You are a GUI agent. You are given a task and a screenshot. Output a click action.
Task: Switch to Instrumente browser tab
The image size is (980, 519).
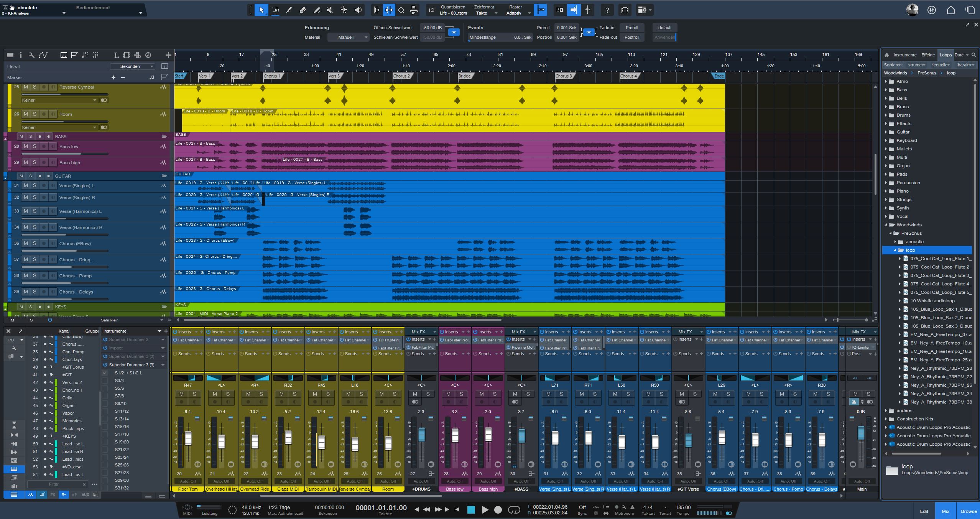click(x=905, y=55)
